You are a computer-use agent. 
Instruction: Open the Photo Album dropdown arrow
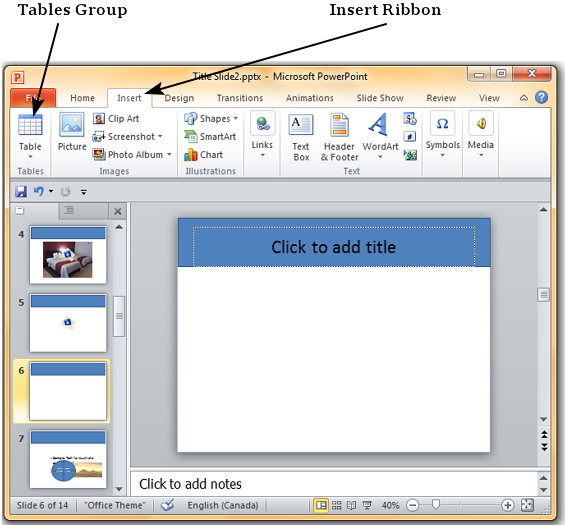[169, 155]
